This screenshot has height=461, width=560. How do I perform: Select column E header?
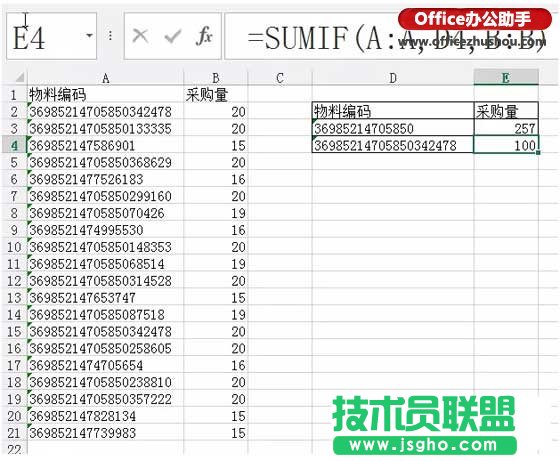[506, 78]
